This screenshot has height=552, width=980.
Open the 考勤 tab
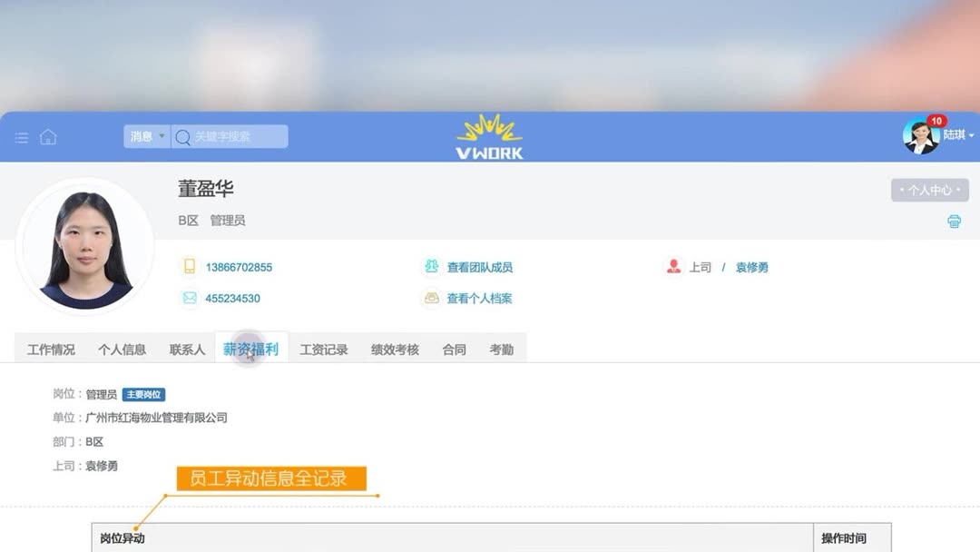tap(502, 350)
